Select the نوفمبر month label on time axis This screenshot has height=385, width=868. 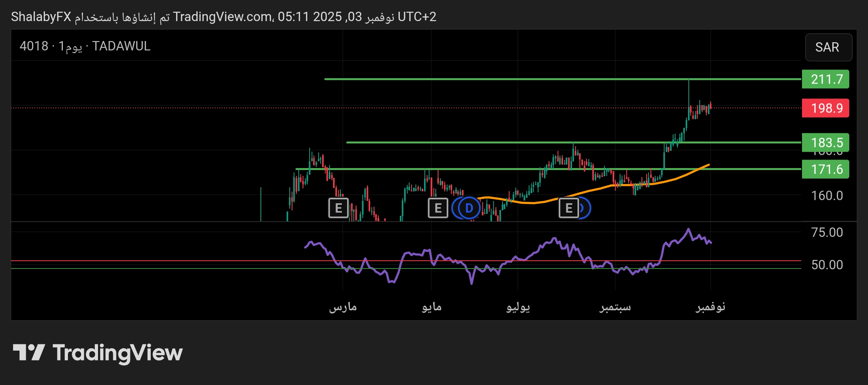coord(711,308)
